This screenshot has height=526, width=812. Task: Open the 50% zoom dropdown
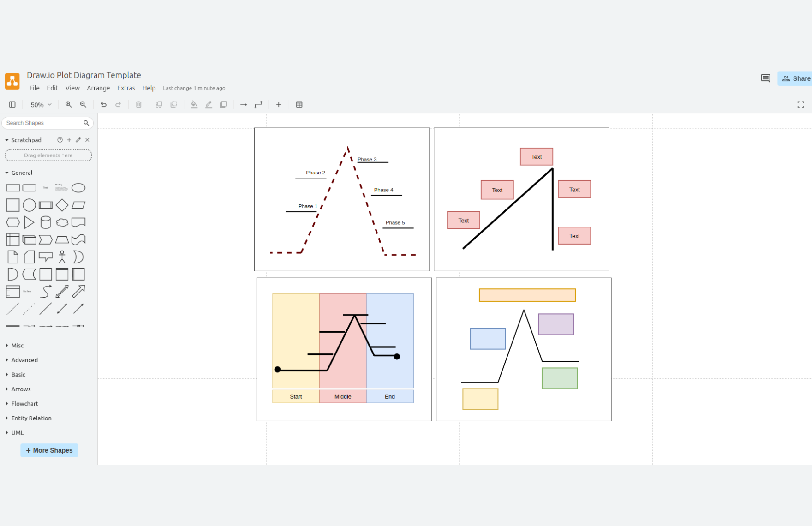coord(41,105)
